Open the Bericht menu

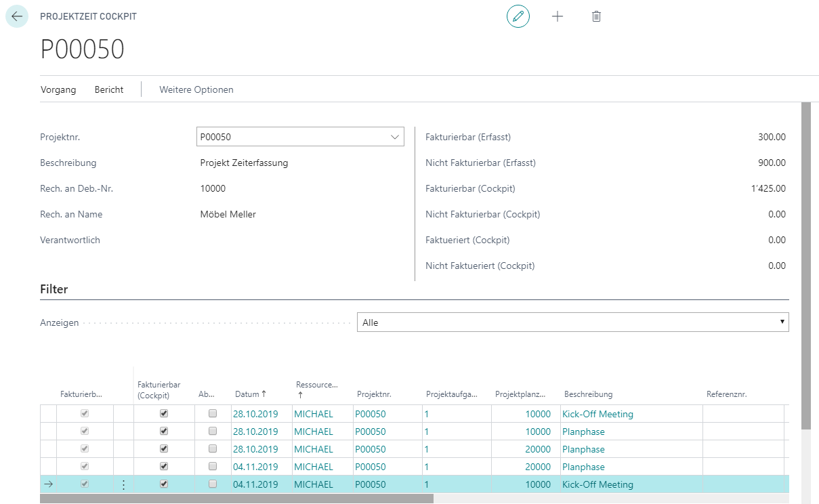point(109,89)
